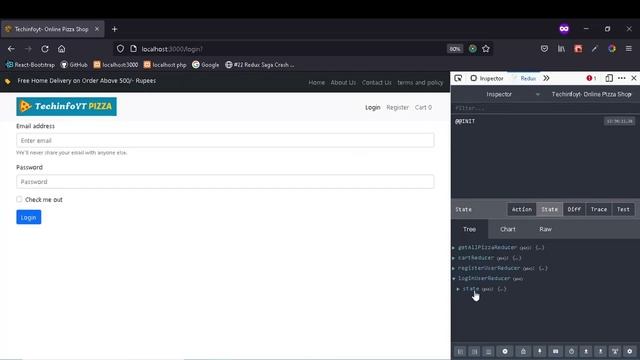Screen dimensions: 640x360
Task: Click the browser home icon
Action: click(62, 49)
